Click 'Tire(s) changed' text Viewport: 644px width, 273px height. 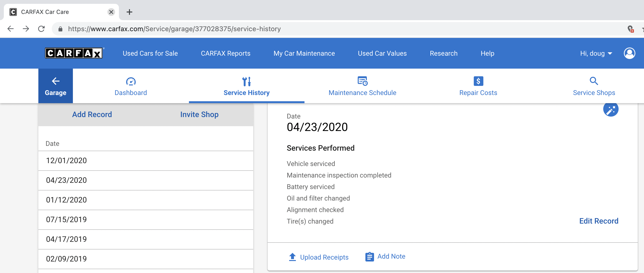tap(310, 221)
